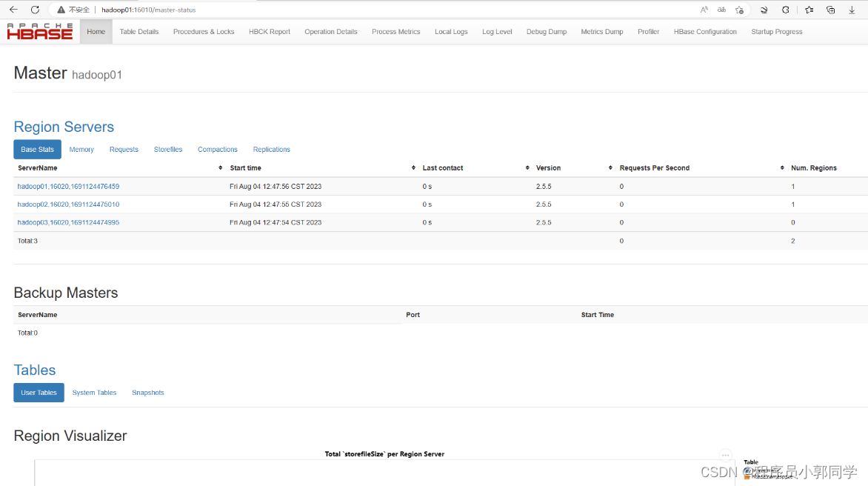Click the Num. Regions column header
The height and width of the screenshot is (486, 868).
point(814,167)
